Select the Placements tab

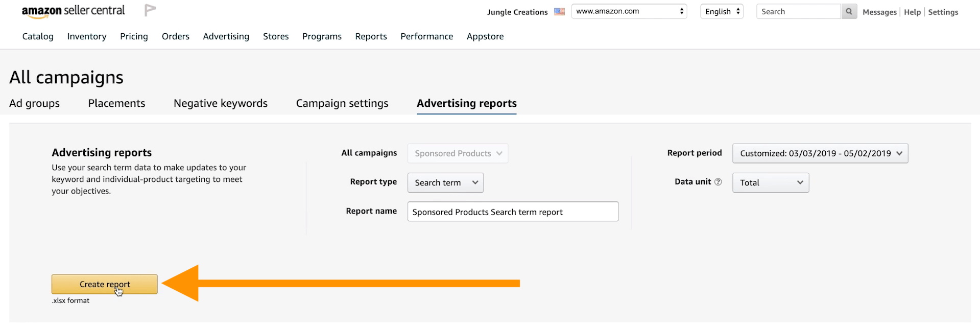point(116,103)
